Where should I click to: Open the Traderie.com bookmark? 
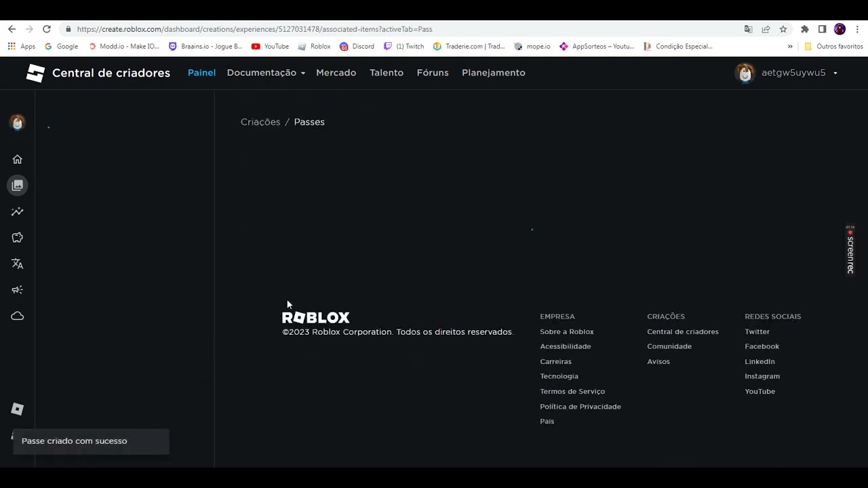469,46
